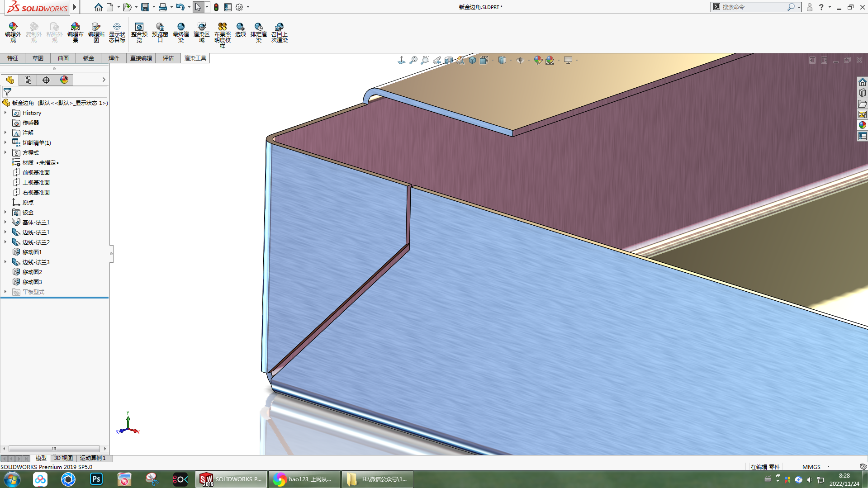Switch to the 特征 features tab
Viewport: 868px width, 488px height.
click(13, 58)
